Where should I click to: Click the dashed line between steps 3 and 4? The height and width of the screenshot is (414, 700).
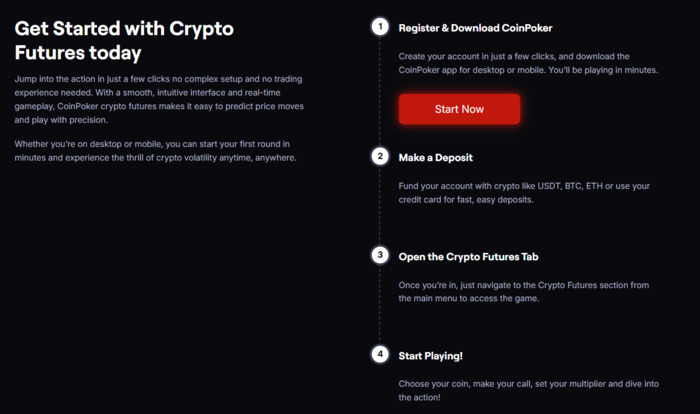(380, 305)
